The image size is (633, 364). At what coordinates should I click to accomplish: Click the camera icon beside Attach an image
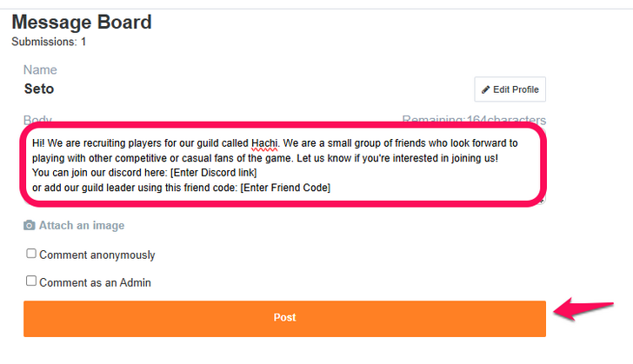30,226
